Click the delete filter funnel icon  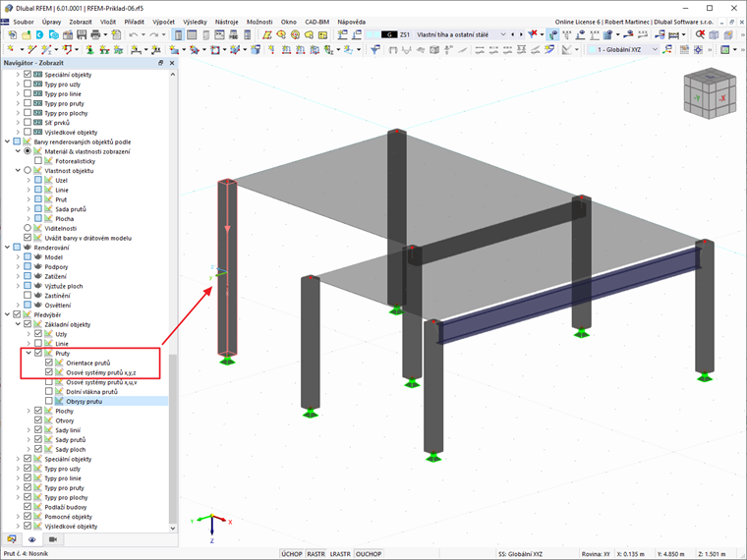533,34
